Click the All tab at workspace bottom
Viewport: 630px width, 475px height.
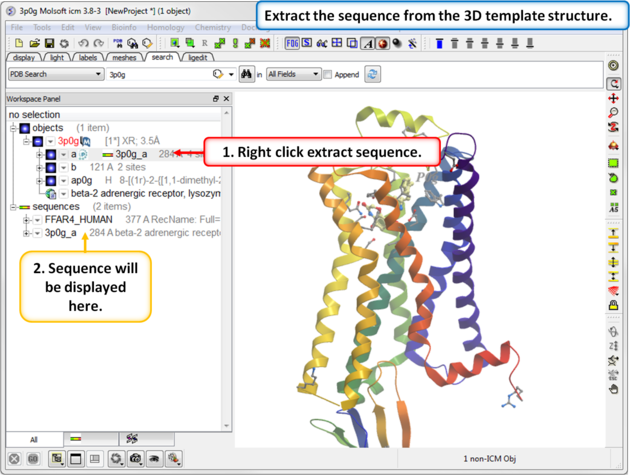[33, 439]
